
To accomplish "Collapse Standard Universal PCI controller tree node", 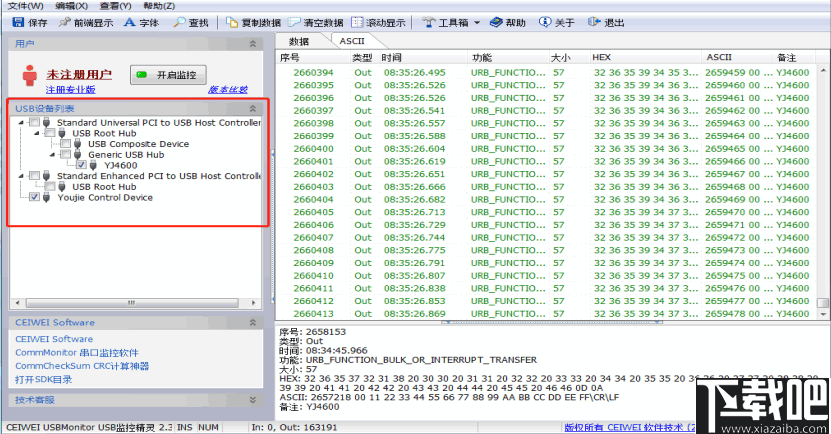I will click(21, 122).
